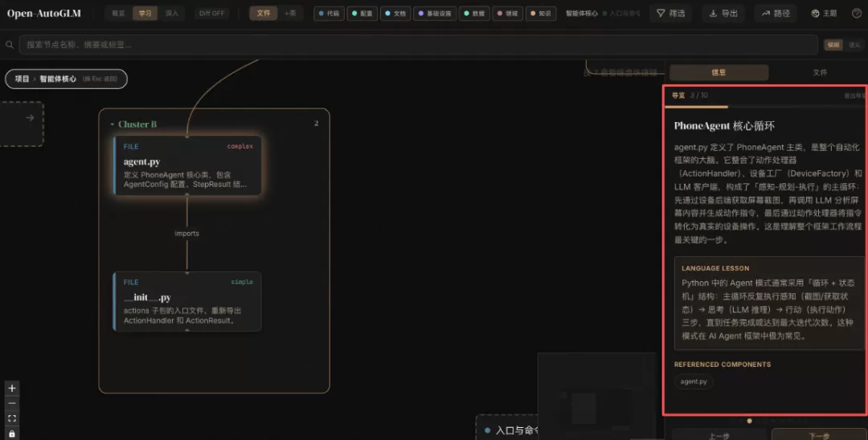
Task: Click 项目 in the breadcrumb
Action: click(22, 79)
